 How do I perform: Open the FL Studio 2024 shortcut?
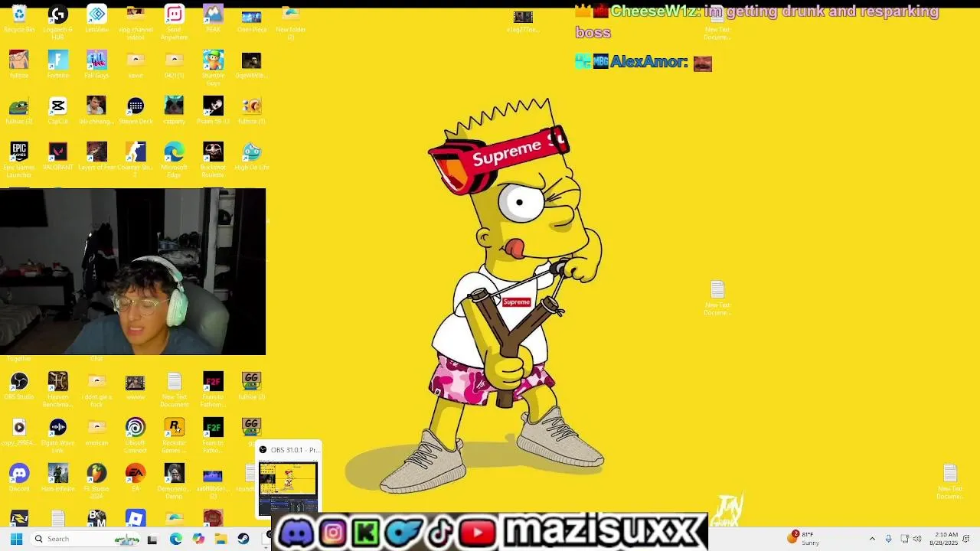tap(96, 481)
